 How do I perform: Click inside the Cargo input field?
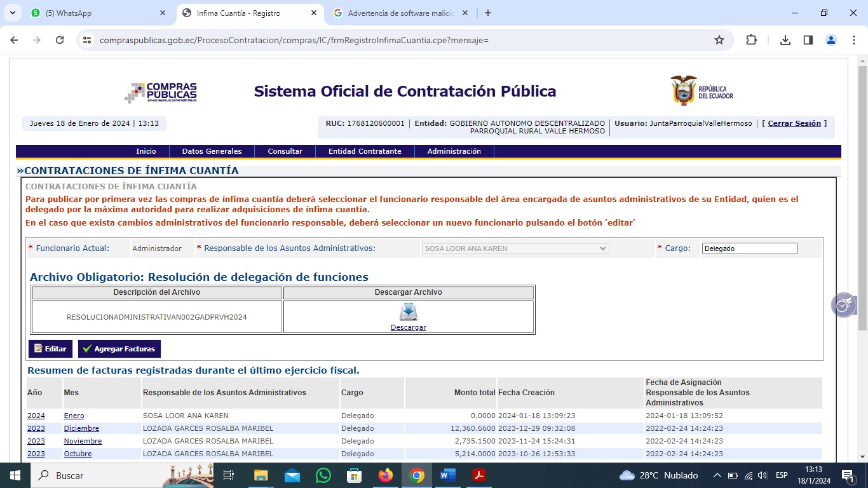pos(749,248)
